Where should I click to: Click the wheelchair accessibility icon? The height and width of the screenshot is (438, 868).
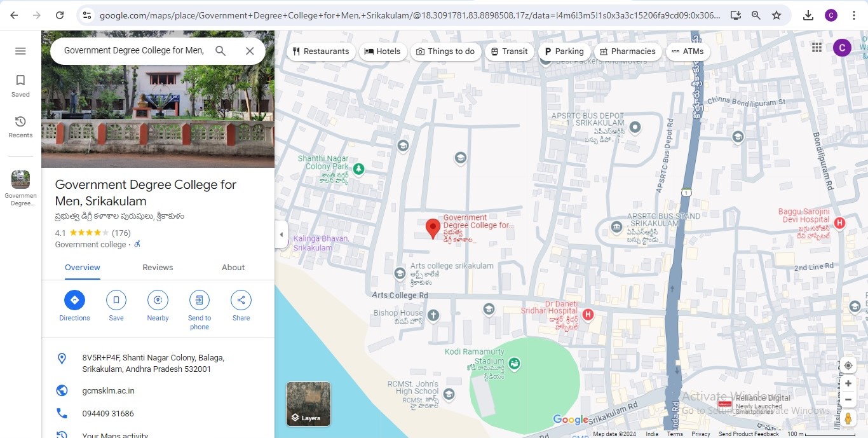point(137,245)
